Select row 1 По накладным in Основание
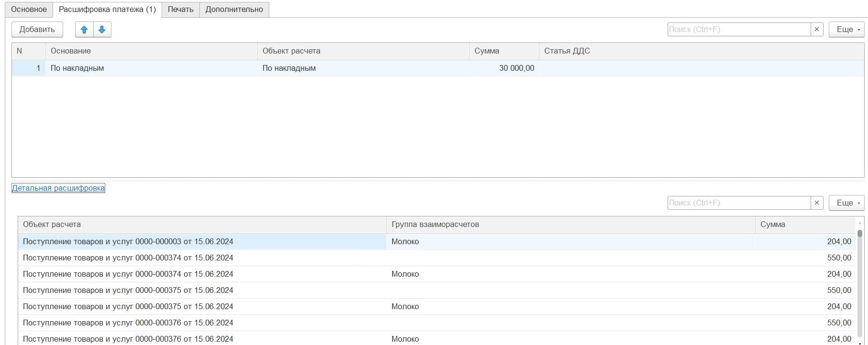Screen dimensions: 868x345 click(x=151, y=68)
